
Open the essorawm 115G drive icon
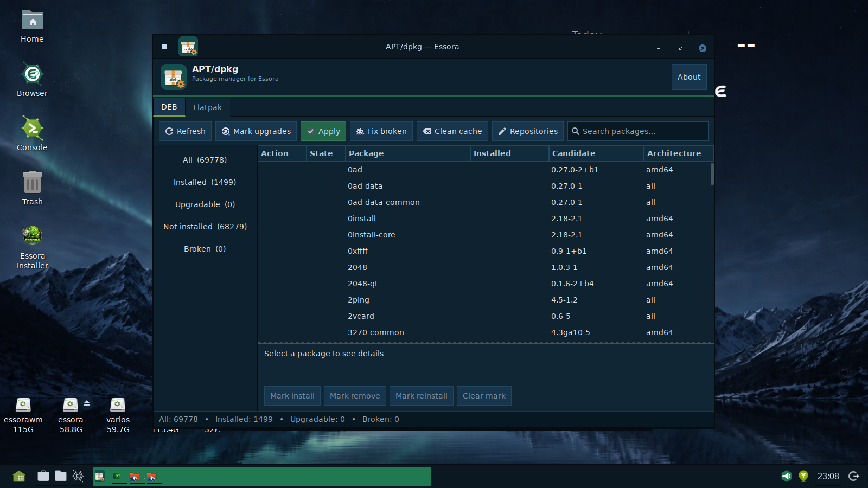pyautogui.click(x=23, y=415)
